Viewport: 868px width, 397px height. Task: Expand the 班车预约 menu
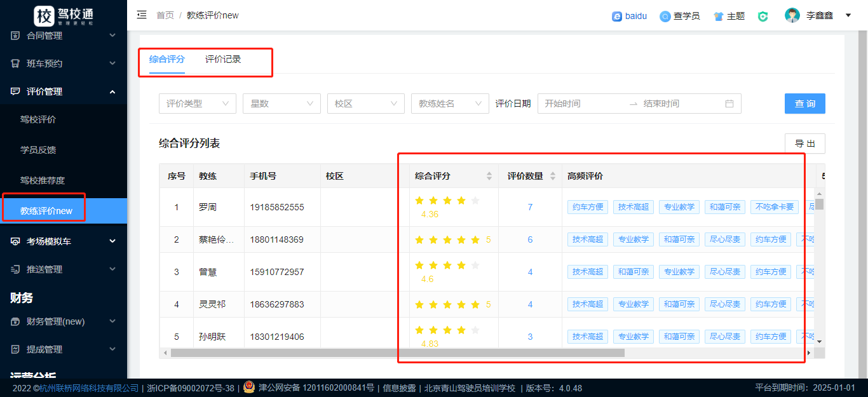[112, 64]
